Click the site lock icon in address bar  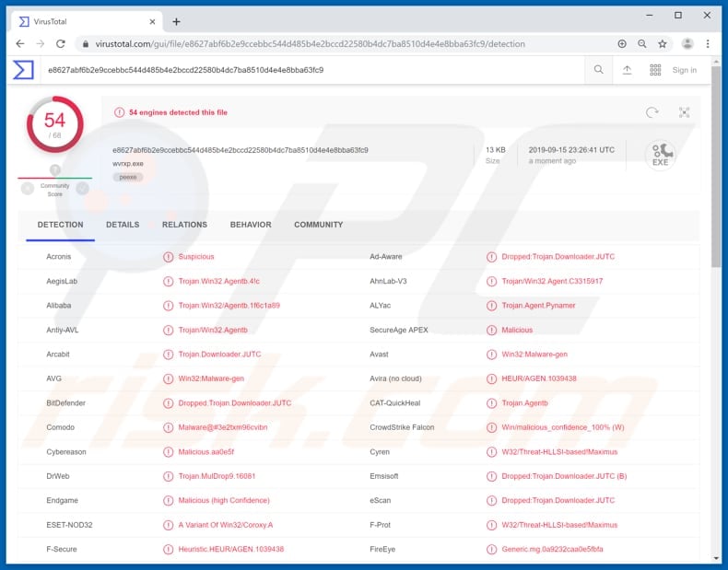pyautogui.click(x=86, y=44)
